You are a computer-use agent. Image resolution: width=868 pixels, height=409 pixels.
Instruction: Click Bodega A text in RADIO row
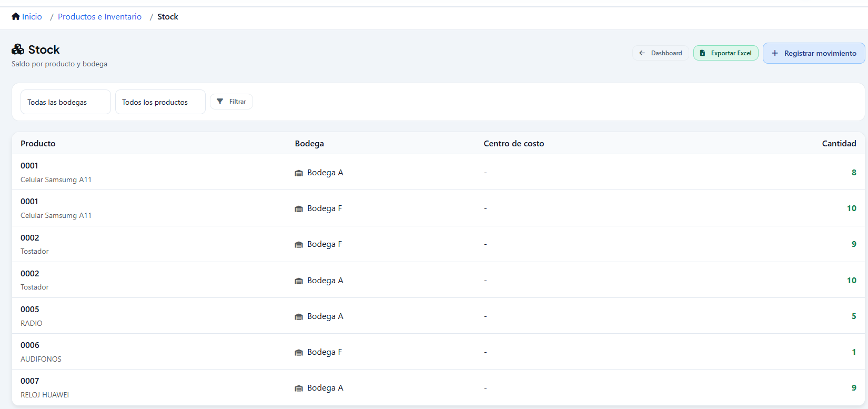click(x=325, y=316)
